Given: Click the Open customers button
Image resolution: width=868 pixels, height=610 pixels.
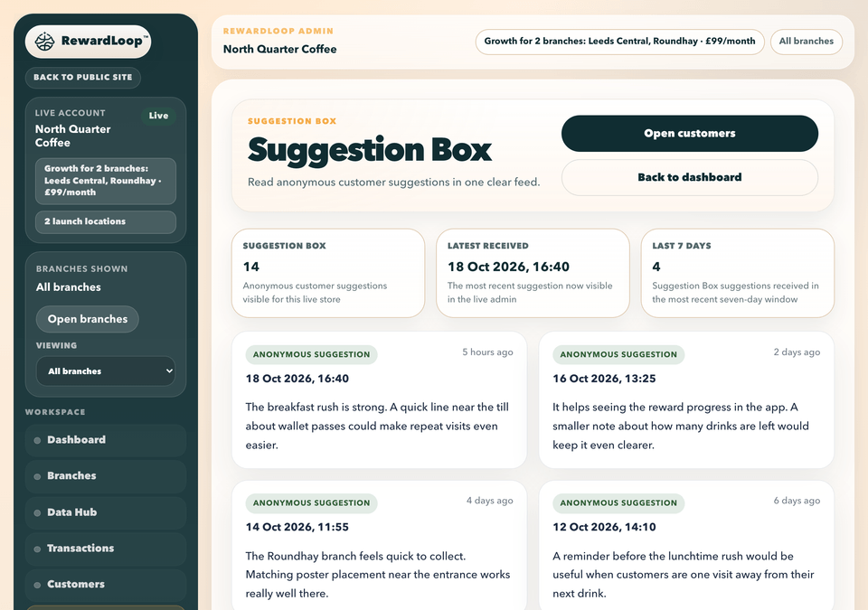Looking at the screenshot, I should 690,134.
